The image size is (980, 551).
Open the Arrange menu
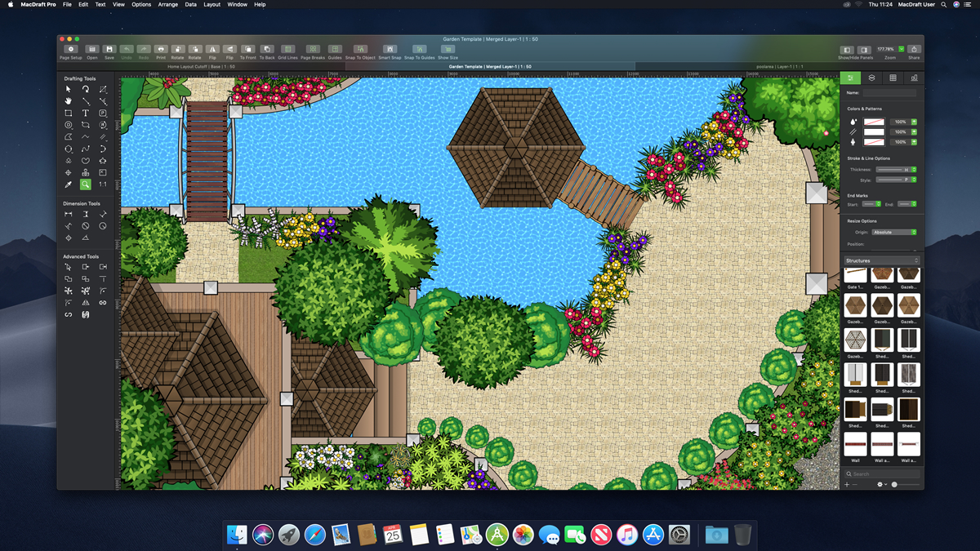pyautogui.click(x=168, y=5)
